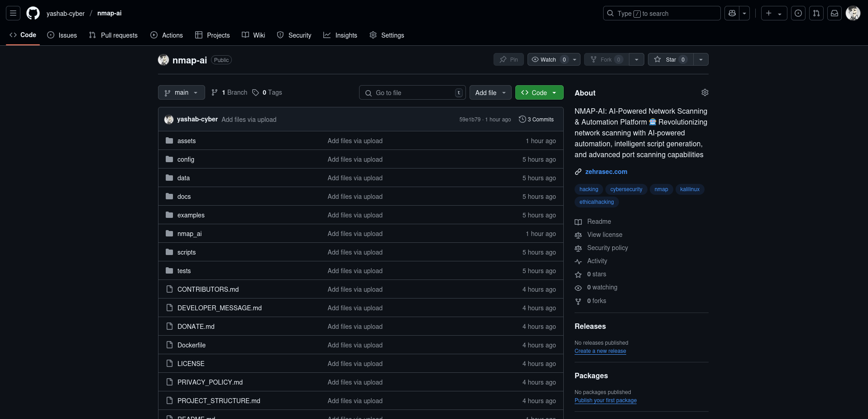Switch to the Insights tab
This screenshot has height=419, width=868.
click(340, 35)
